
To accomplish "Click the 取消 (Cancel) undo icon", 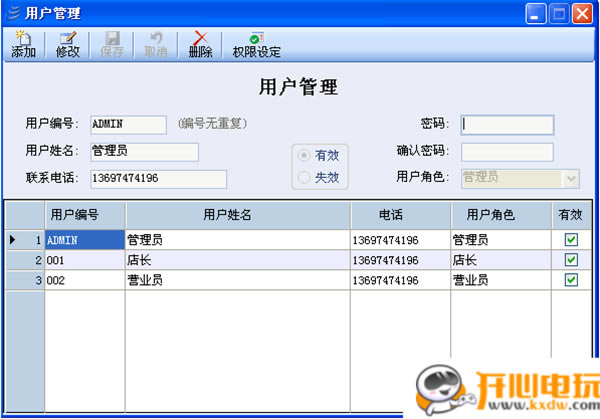I will pyautogui.click(x=156, y=38).
